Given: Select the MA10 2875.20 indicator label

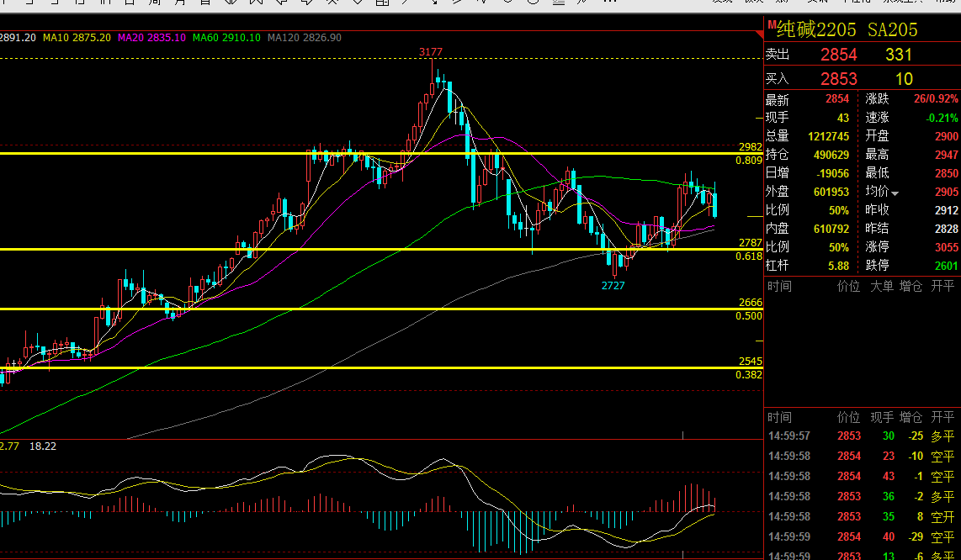Looking at the screenshot, I should point(77,37).
